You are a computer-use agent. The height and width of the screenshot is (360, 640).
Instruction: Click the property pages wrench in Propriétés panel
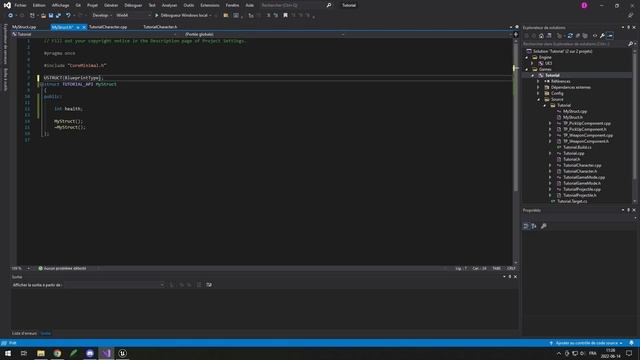pos(543,226)
